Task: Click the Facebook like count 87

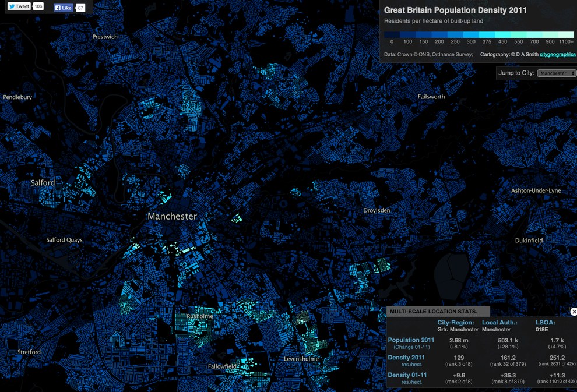Action: tap(80, 8)
